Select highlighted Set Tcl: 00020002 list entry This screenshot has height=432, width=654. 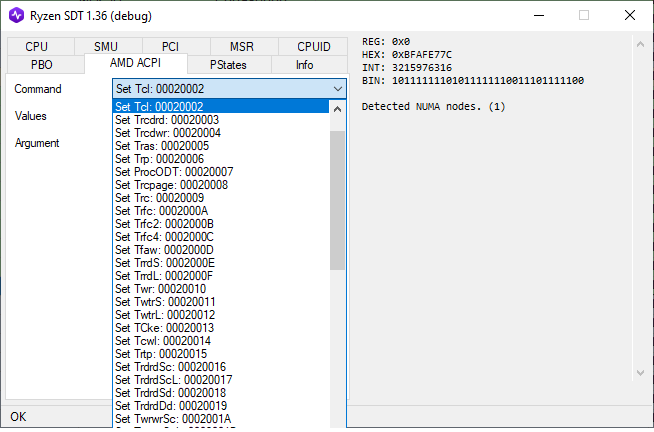point(221,107)
